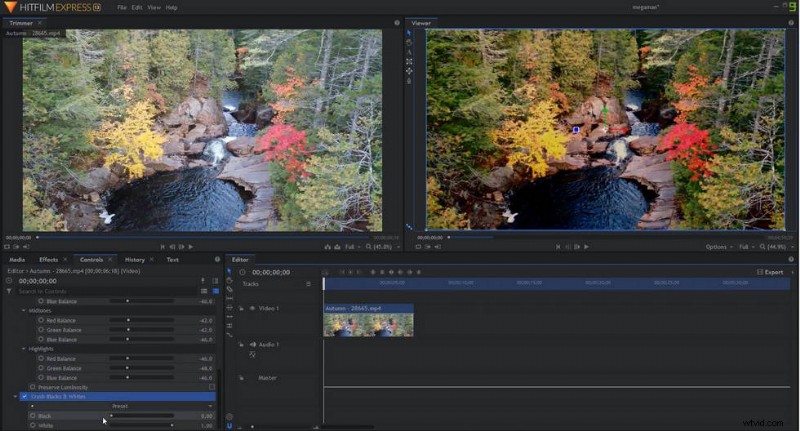Switch to the Text tab

(172, 260)
